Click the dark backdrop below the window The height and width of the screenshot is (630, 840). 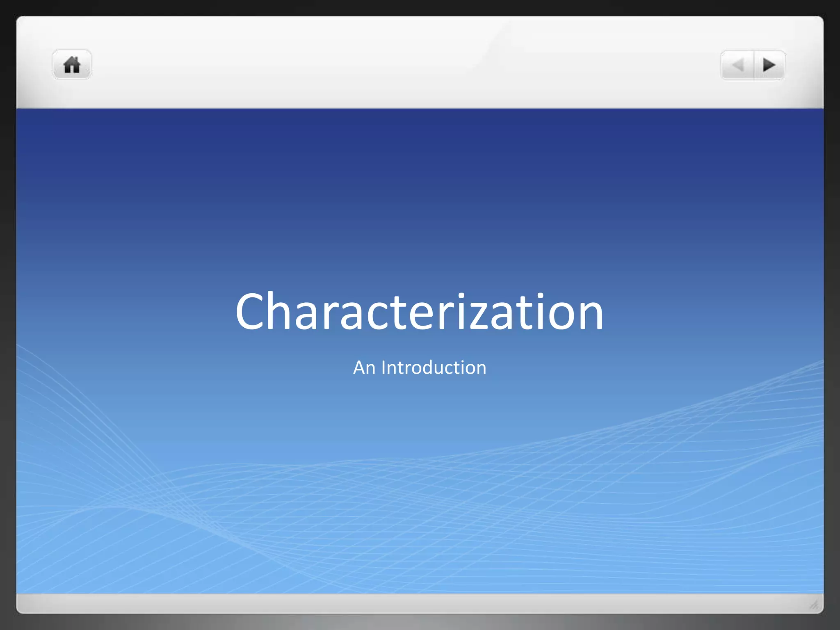420,622
